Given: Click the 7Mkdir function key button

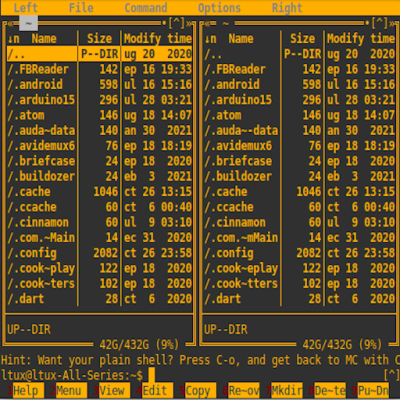Looking at the screenshot, I should [x=284, y=391].
